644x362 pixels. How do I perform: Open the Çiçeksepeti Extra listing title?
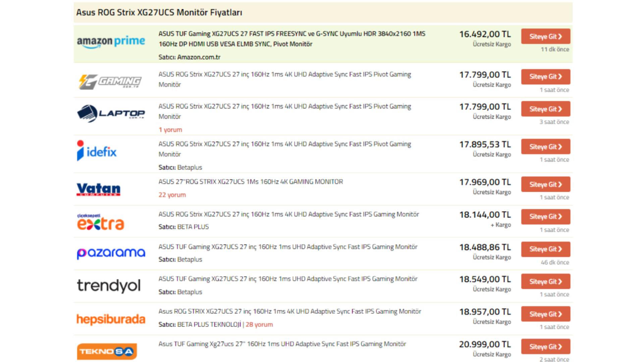289,214
